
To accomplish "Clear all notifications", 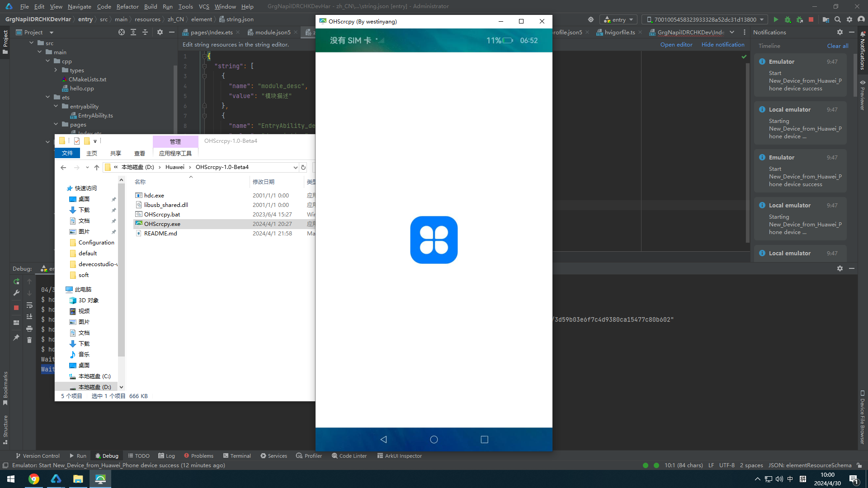I will (838, 46).
